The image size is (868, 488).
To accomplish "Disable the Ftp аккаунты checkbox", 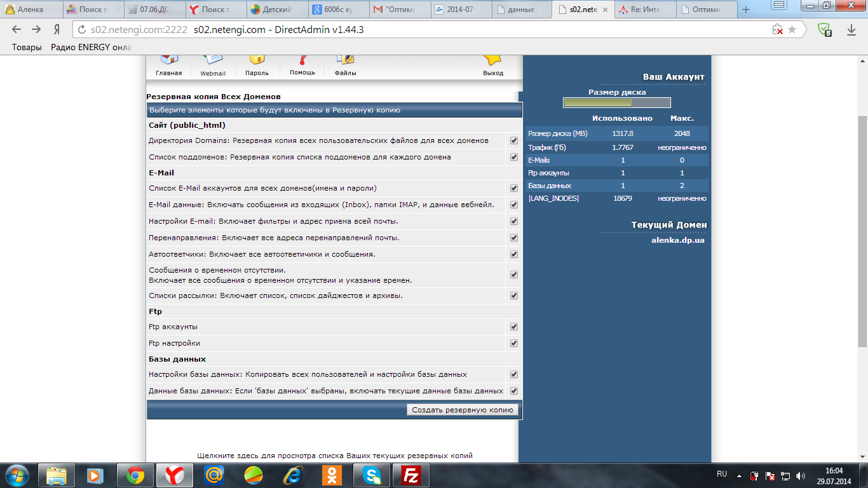I will (x=514, y=327).
